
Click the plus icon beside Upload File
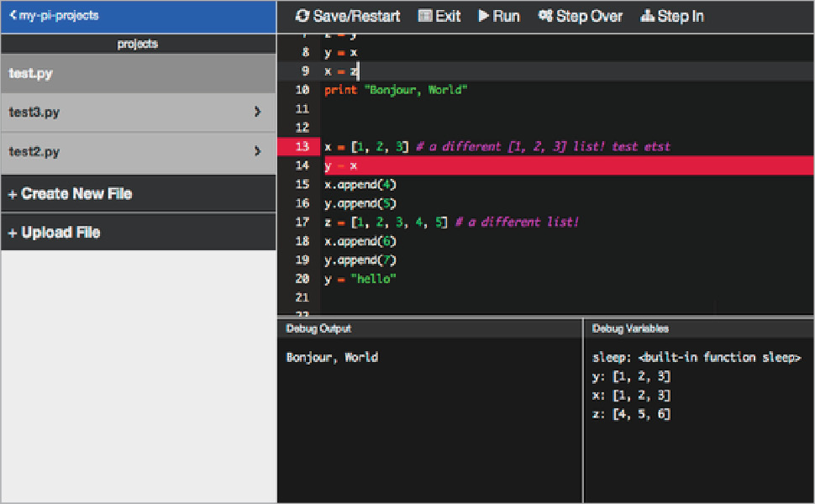11,232
